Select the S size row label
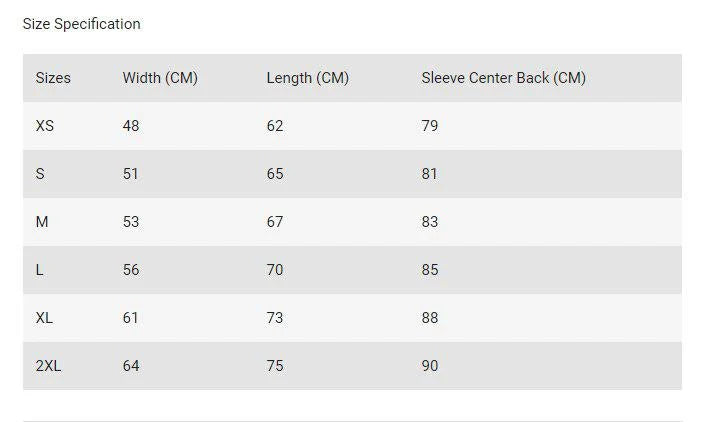 (40, 174)
